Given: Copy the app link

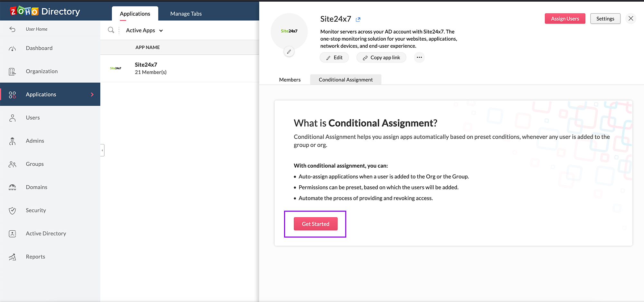Looking at the screenshot, I should pos(381,57).
